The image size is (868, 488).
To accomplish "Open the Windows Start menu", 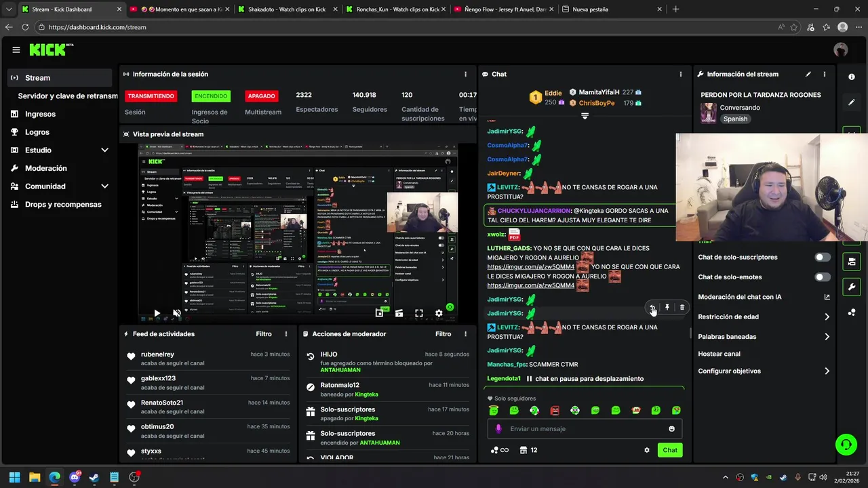I will pos(14,477).
